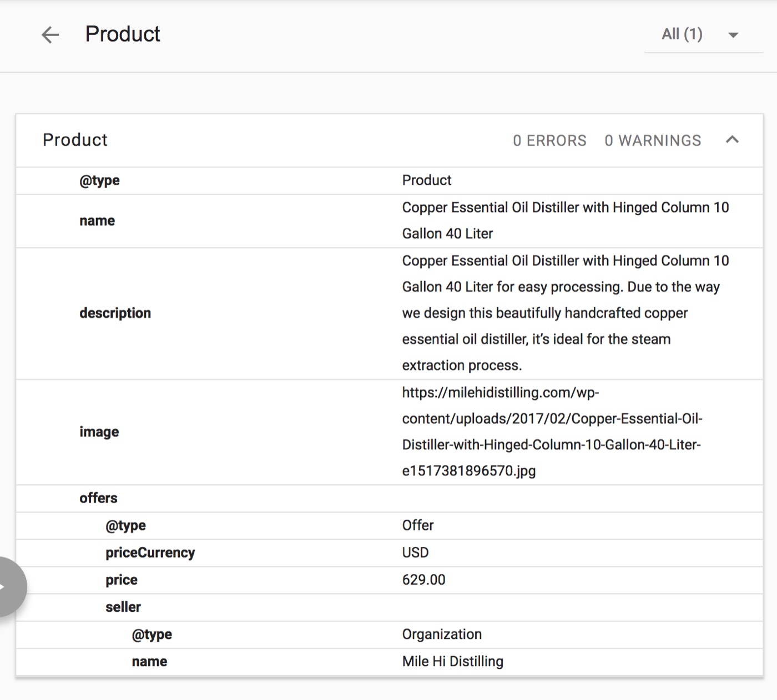The width and height of the screenshot is (777, 700).
Task: Click the name label of the distiller product row
Action: tap(97, 221)
